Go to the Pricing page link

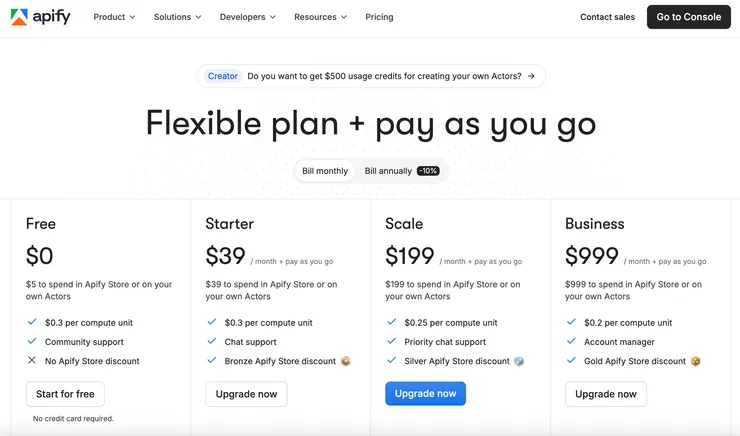click(x=379, y=17)
